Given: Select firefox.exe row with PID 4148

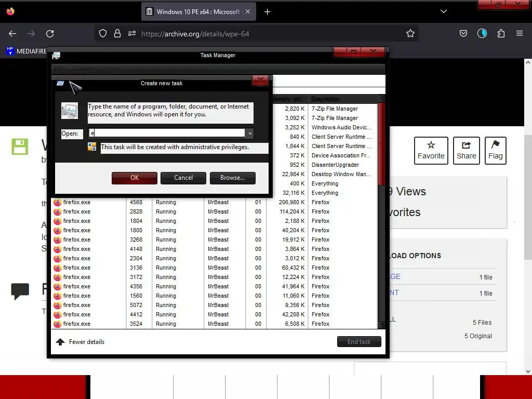Looking at the screenshot, I should tap(214, 249).
